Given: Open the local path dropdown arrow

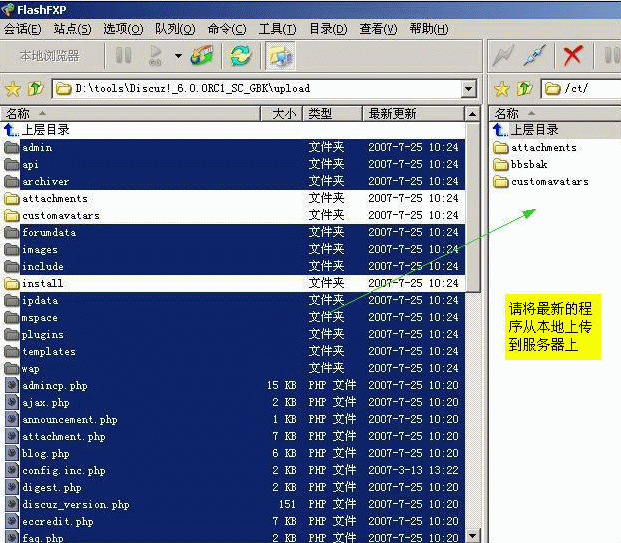Looking at the screenshot, I should [469, 89].
